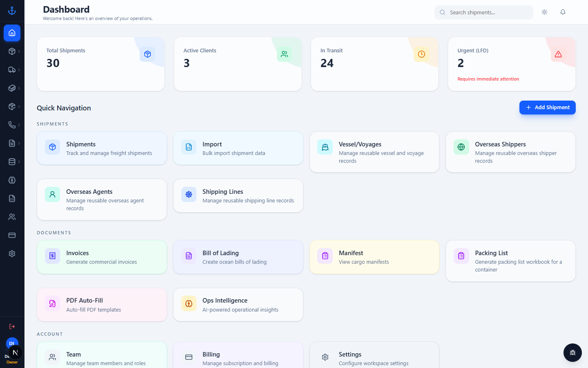Open the users team sidebar icon

coord(12,217)
